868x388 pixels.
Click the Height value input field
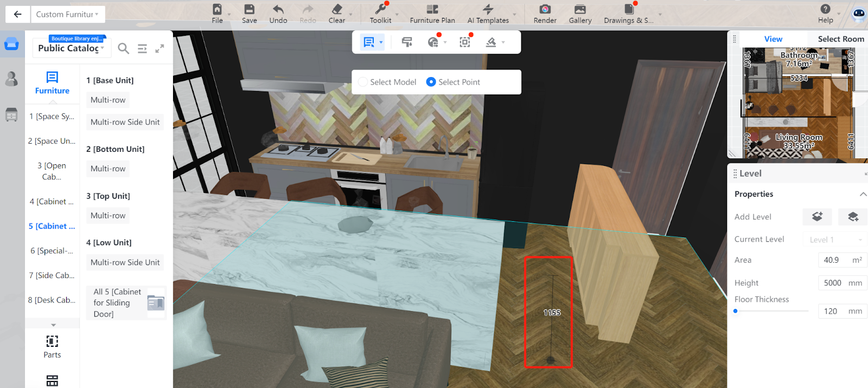(833, 283)
